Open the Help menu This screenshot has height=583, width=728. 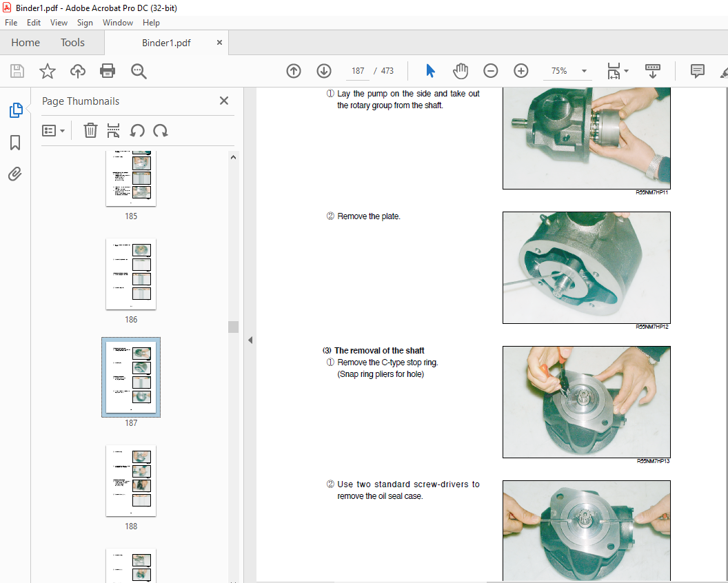coord(151,23)
